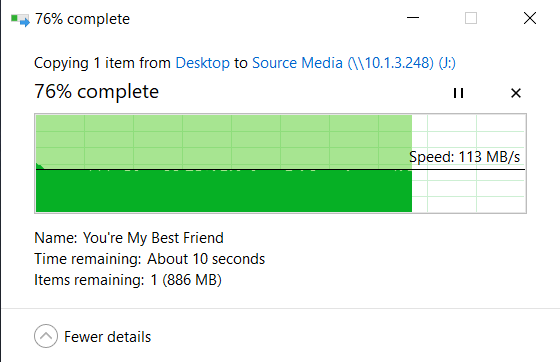
Task: Click the title bar 76% complete text
Action: (82, 19)
